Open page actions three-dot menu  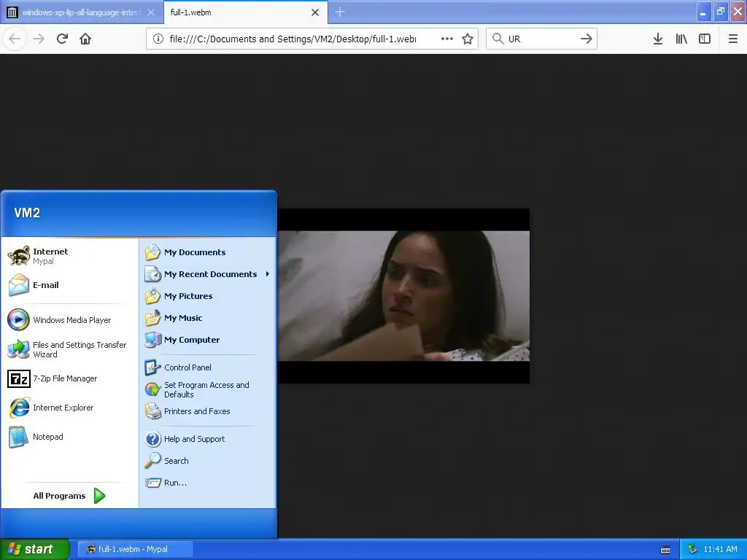(447, 39)
